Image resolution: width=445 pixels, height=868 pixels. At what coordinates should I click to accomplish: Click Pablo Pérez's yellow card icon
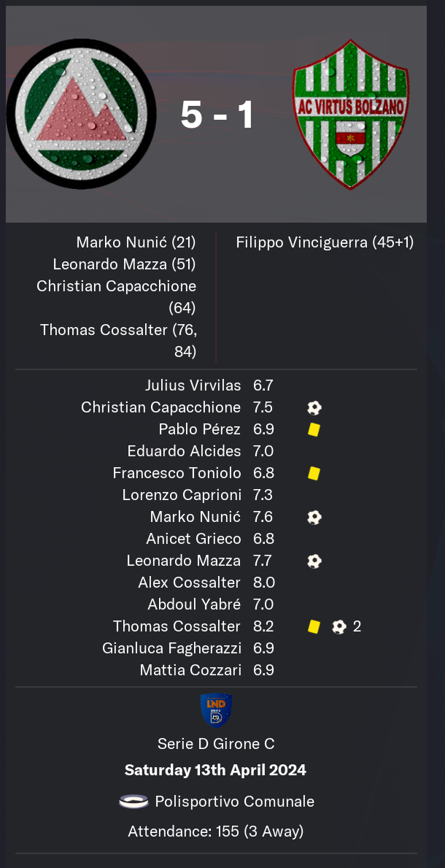[x=314, y=430]
